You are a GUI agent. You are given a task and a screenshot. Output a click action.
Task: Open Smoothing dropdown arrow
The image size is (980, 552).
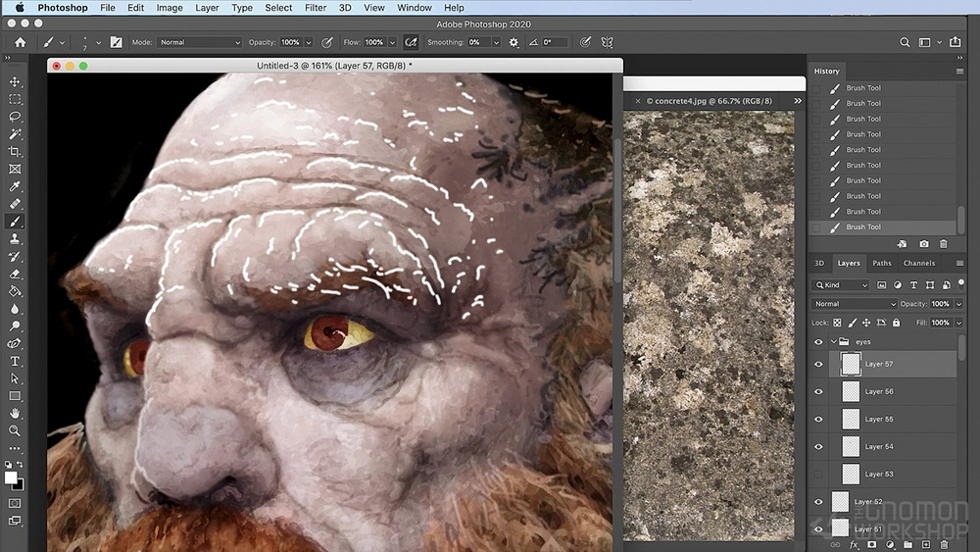pos(496,42)
